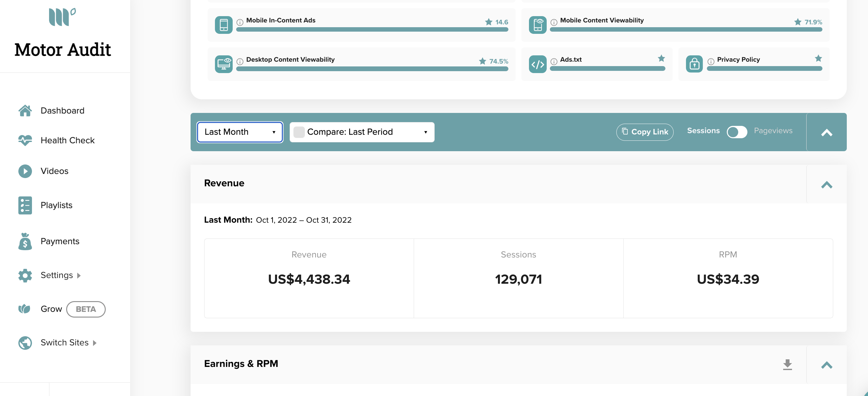Click the Ads.txt star icon
This screenshot has width=868, height=396.
(661, 58)
